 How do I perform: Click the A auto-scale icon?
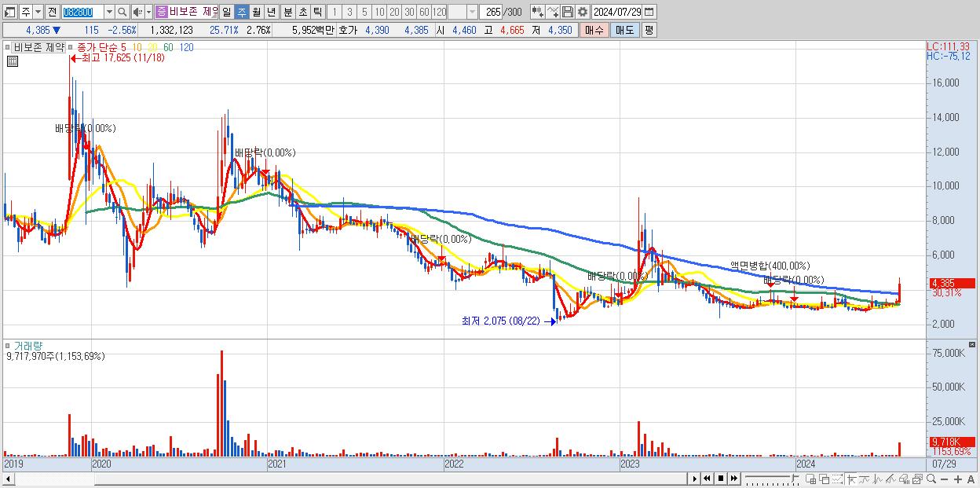tap(971, 479)
